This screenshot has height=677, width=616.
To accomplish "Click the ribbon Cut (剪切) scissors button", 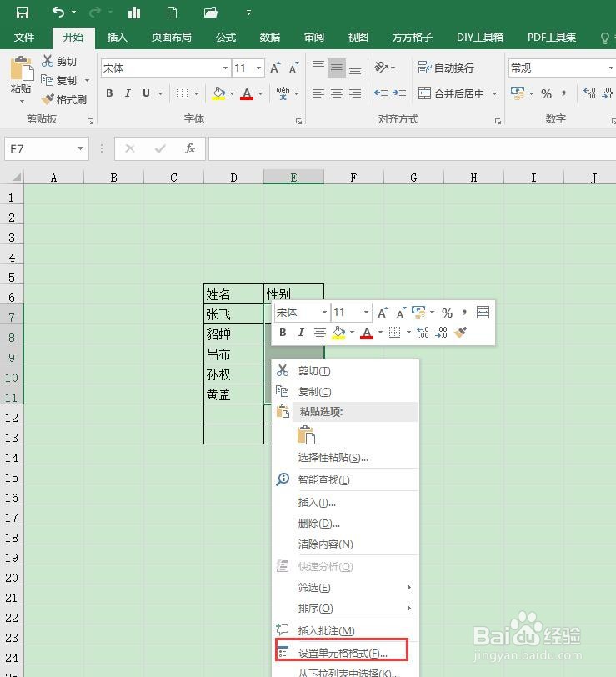I will coord(59,61).
